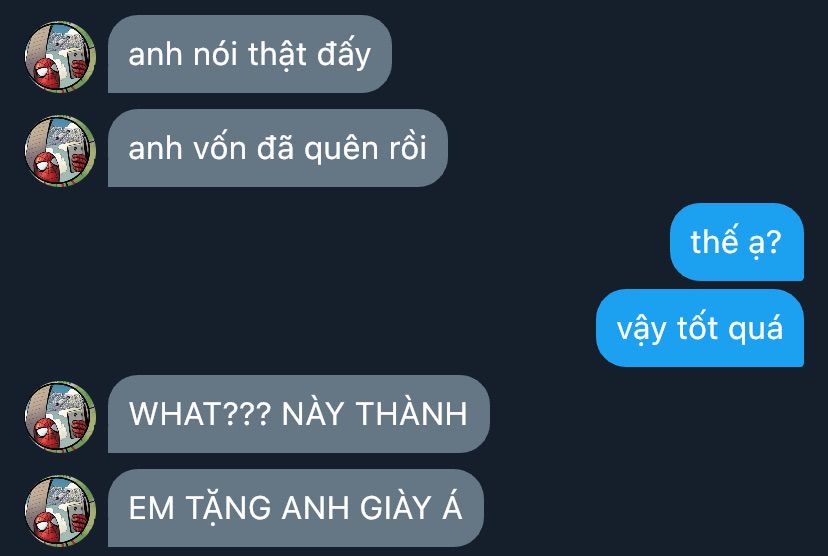
Task: Click the word 'WHAT???' in the message
Action: [x=200, y=414]
